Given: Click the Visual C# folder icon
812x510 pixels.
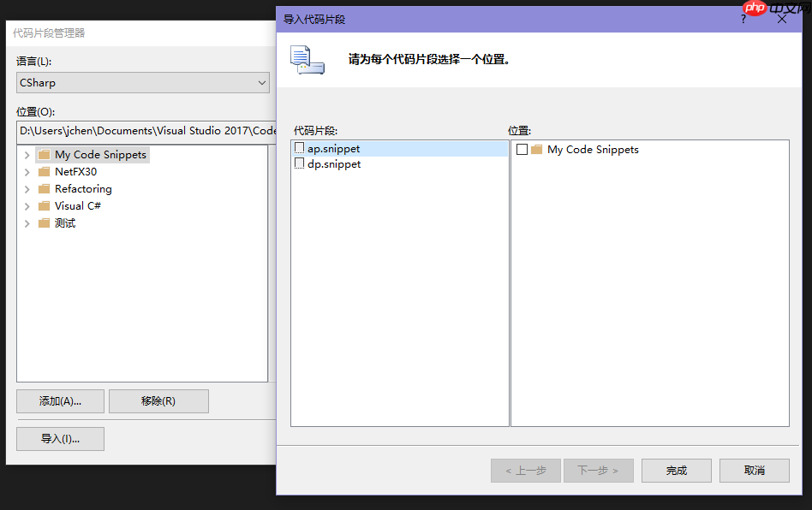Looking at the screenshot, I should pyautogui.click(x=44, y=205).
